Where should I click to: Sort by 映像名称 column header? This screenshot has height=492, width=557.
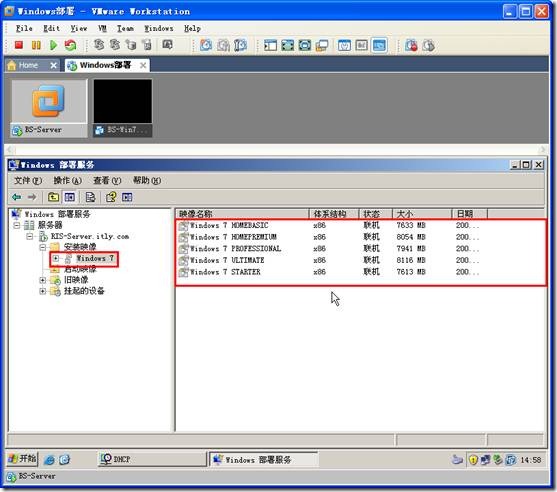(242, 214)
